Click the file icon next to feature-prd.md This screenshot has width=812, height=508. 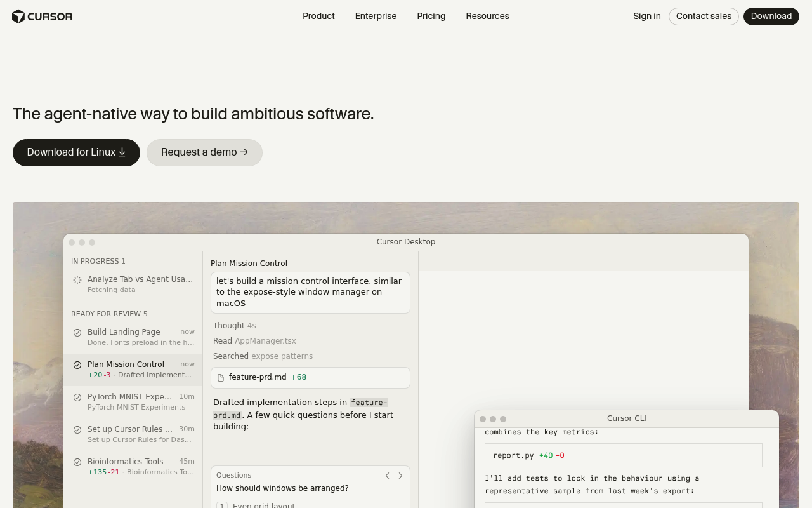(x=221, y=378)
